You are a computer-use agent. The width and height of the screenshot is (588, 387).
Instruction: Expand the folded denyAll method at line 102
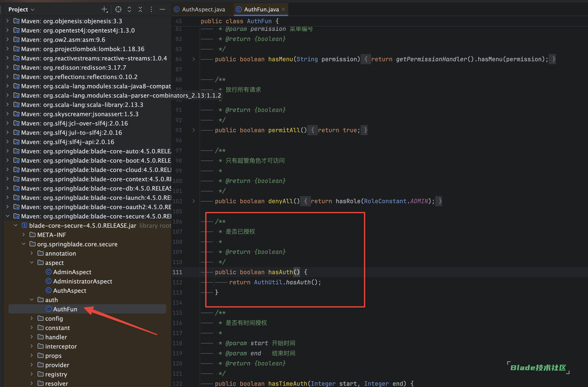point(194,201)
